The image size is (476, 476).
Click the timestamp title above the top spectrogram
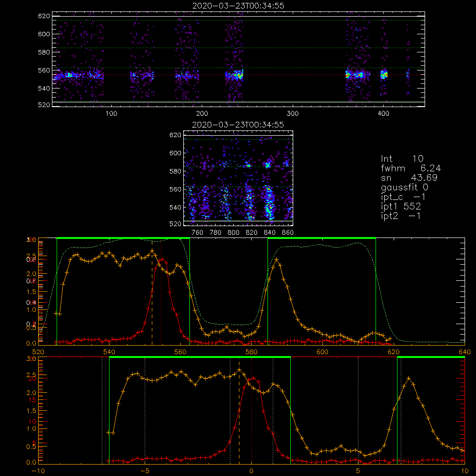point(238,6)
